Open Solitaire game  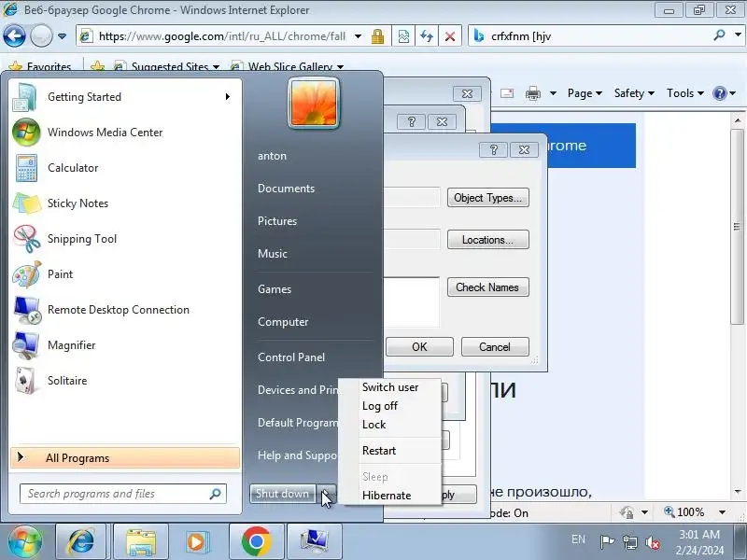pyautogui.click(x=124, y=381)
